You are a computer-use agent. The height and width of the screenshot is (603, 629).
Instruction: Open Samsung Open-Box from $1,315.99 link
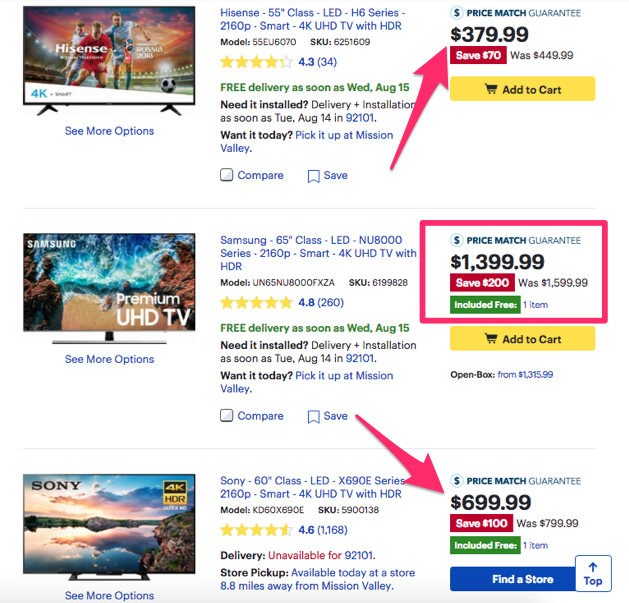(x=525, y=375)
